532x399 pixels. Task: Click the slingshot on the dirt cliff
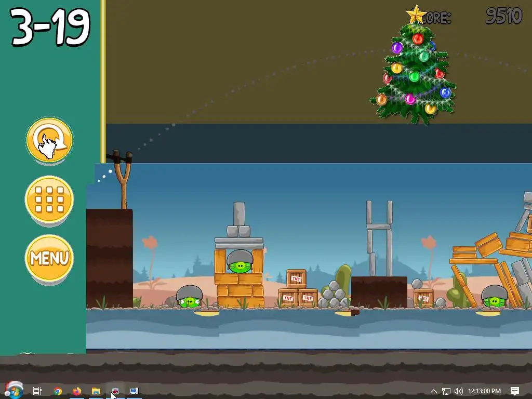123,180
